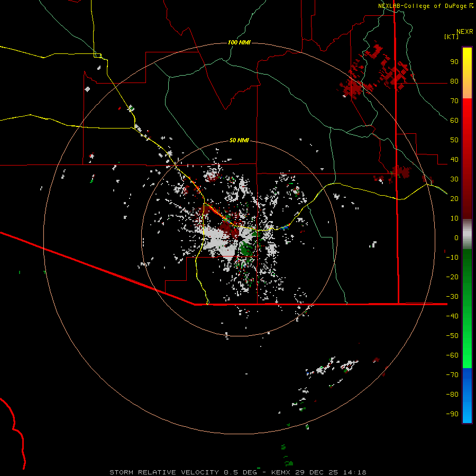Click the '100 NMI' range ring label

(x=239, y=42)
